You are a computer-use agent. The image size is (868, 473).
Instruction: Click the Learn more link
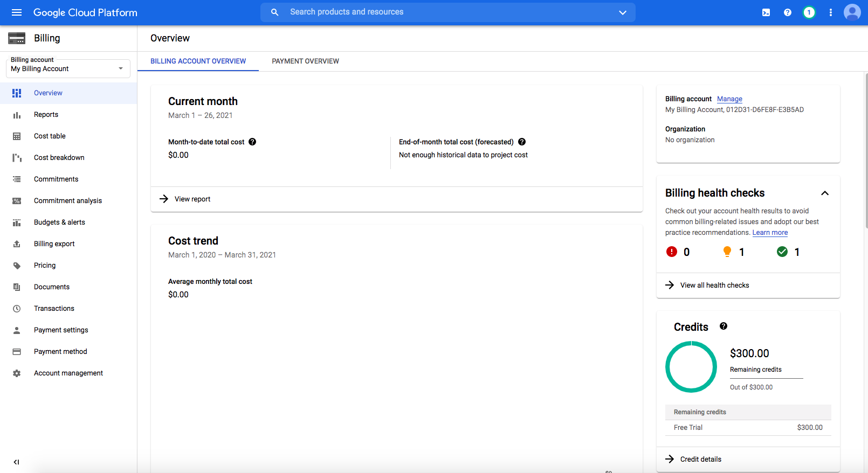point(770,233)
